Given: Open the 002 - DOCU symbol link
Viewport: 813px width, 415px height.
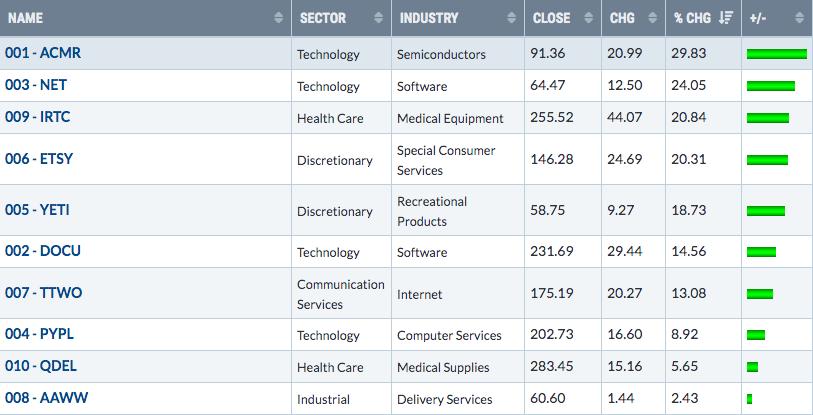Looking at the screenshot, I should (42, 251).
